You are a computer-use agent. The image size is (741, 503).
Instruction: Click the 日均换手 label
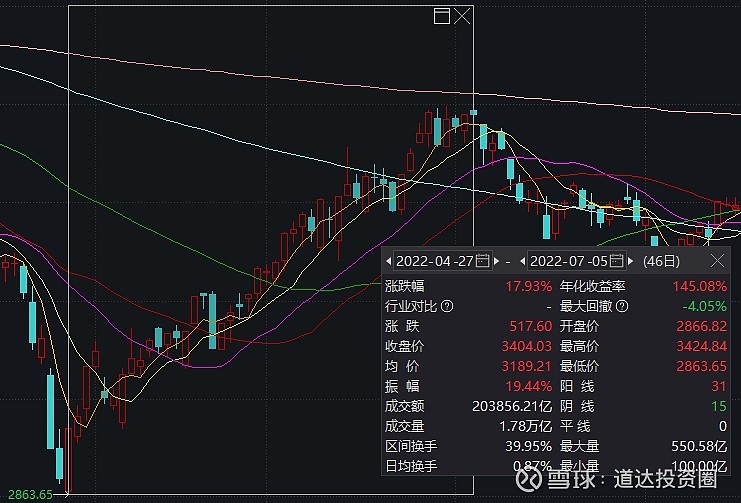(411, 467)
